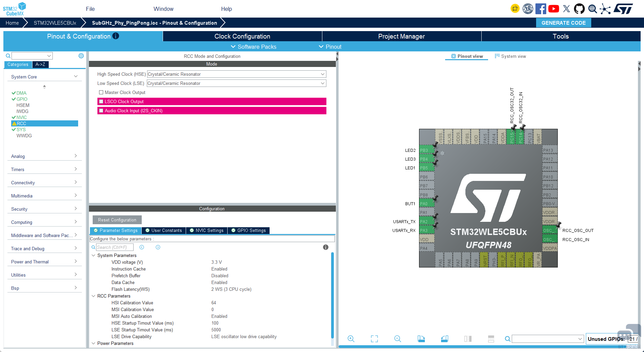Click the ST logo at top right
The image size is (644, 352).
click(x=623, y=9)
